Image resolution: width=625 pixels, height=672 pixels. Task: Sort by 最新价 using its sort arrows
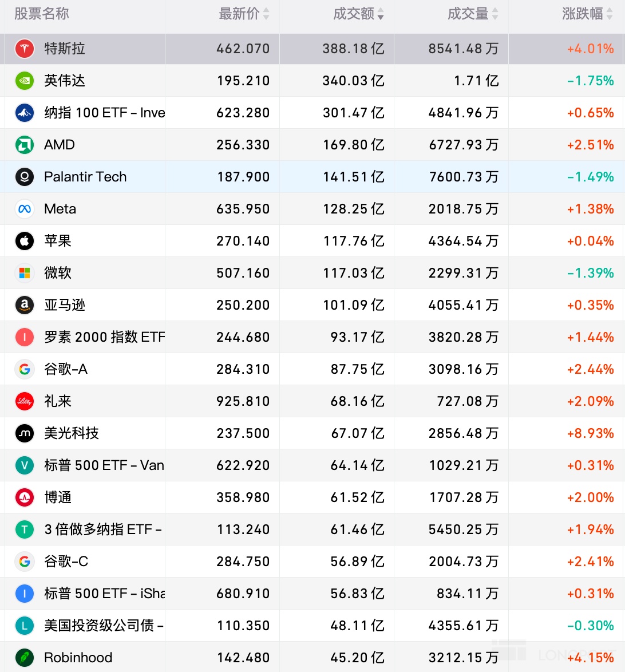(x=266, y=14)
